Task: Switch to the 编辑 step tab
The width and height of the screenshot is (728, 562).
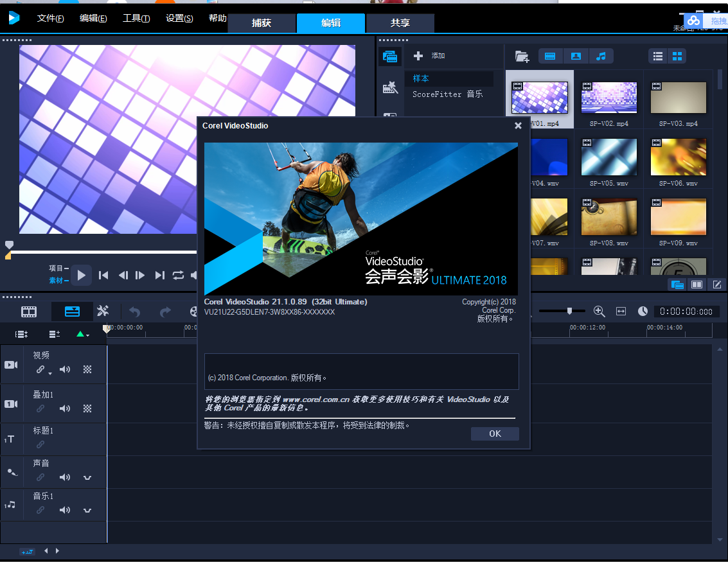Action: click(330, 22)
